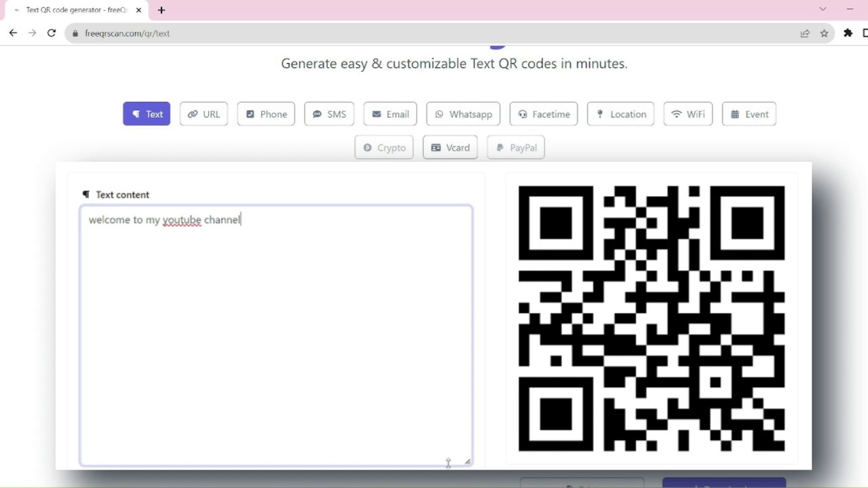Select the Crypto QR code type
The width and height of the screenshot is (868, 488).
[384, 147]
